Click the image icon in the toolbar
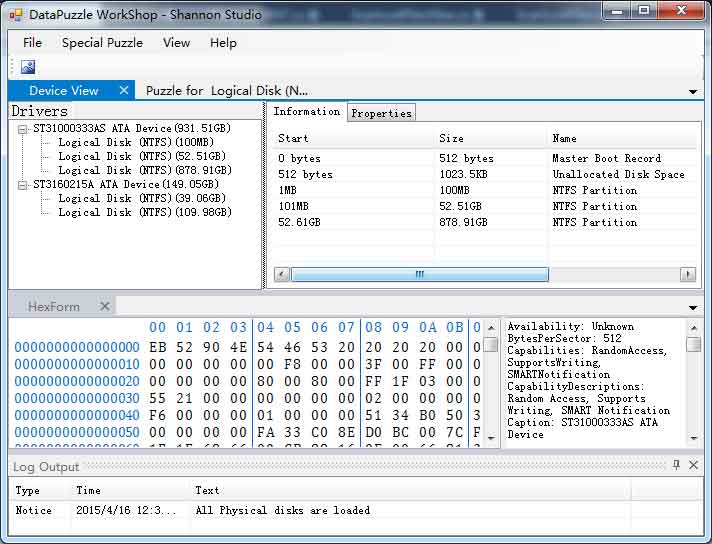 click(28, 67)
